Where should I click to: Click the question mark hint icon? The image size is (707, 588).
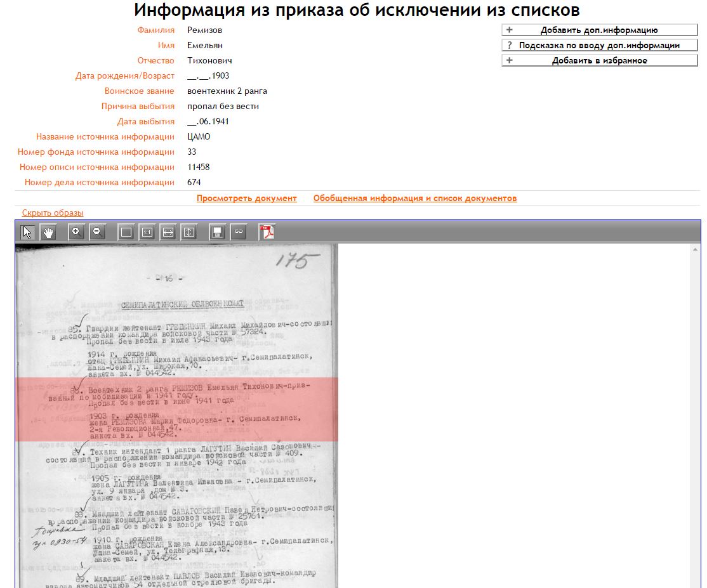coord(510,45)
